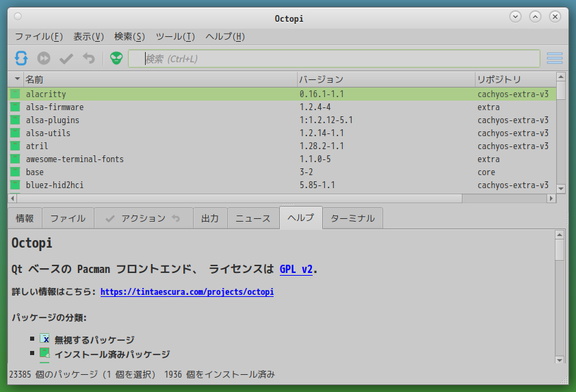The image size is (576, 392).
Task: Open the ファイル(F) menu
Action: point(39,37)
